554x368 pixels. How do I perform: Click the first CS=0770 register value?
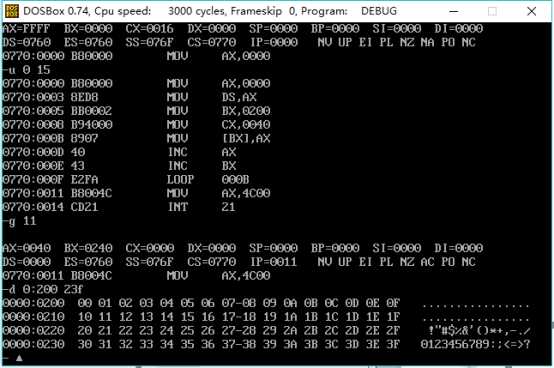click(212, 42)
